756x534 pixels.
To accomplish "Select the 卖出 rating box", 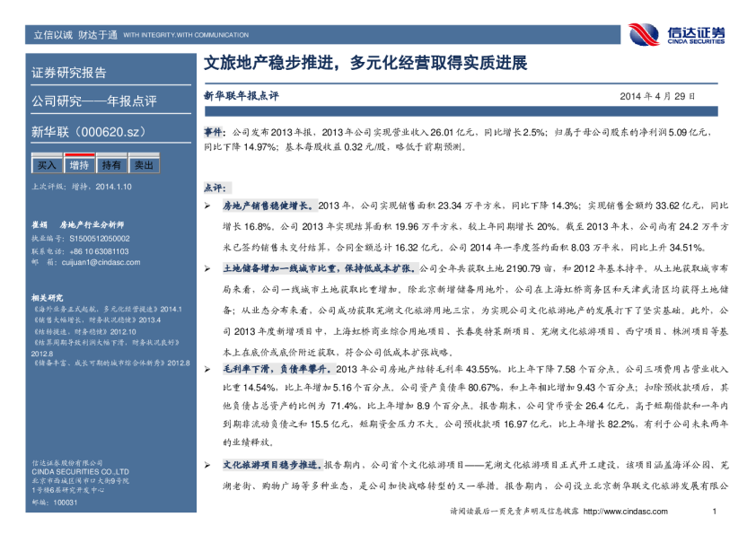I will 144,165.
